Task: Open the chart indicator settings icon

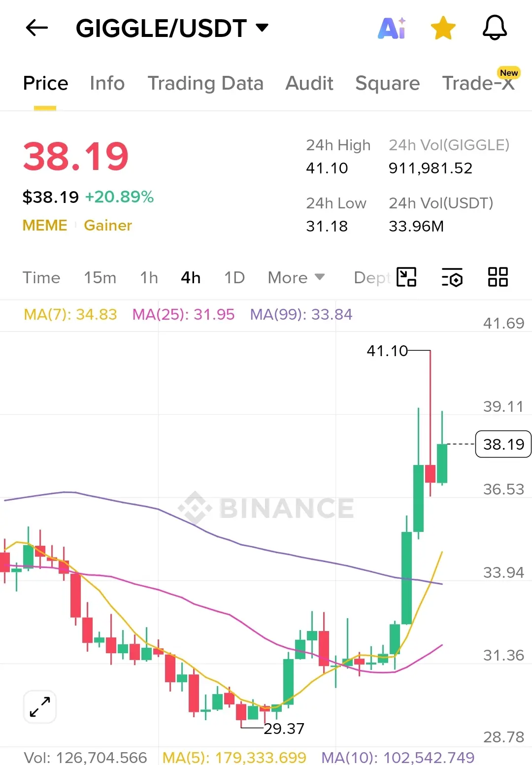Action: click(x=452, y=277)
